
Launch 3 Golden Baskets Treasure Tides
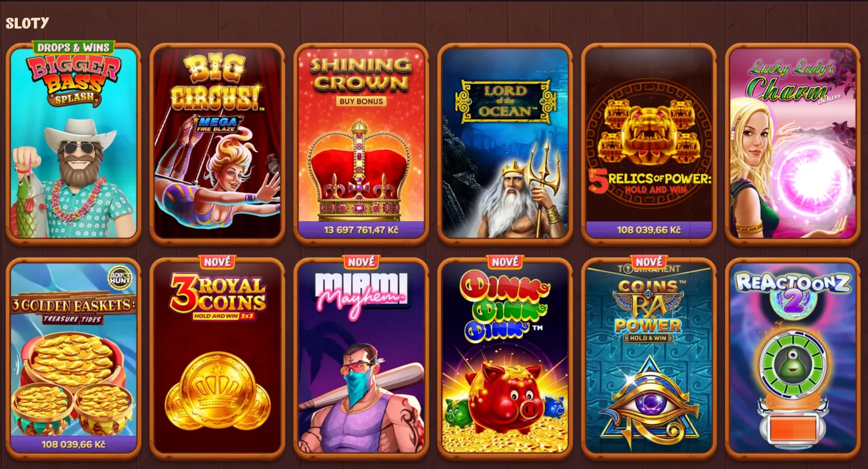73,358
